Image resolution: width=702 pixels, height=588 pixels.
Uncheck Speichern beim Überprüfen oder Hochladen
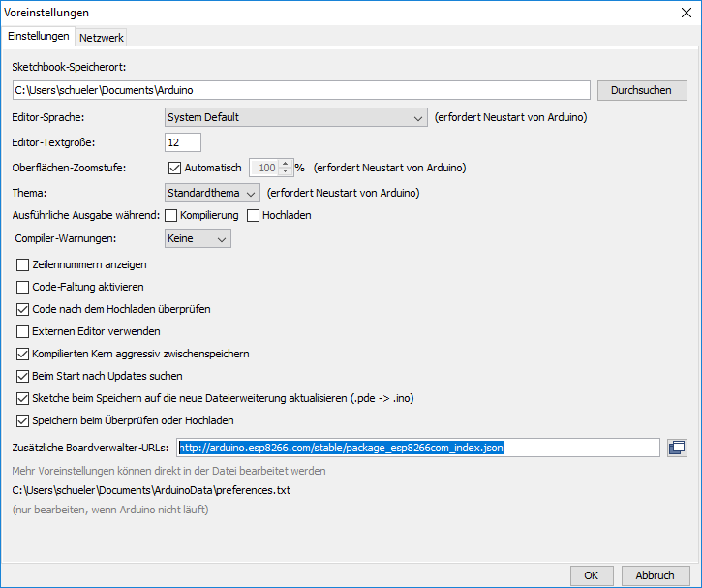(23, 420)
